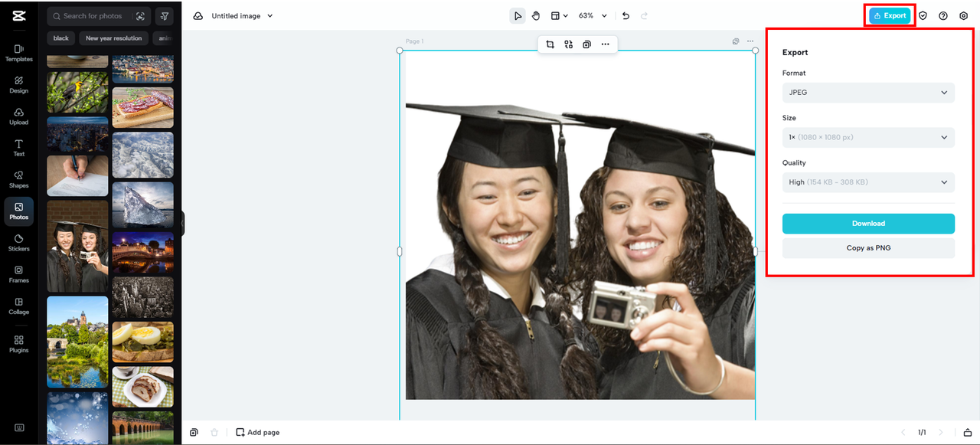This screenshot has width=980, height=445.
Task: Open the photo filter options
Action: coord(164,16)
